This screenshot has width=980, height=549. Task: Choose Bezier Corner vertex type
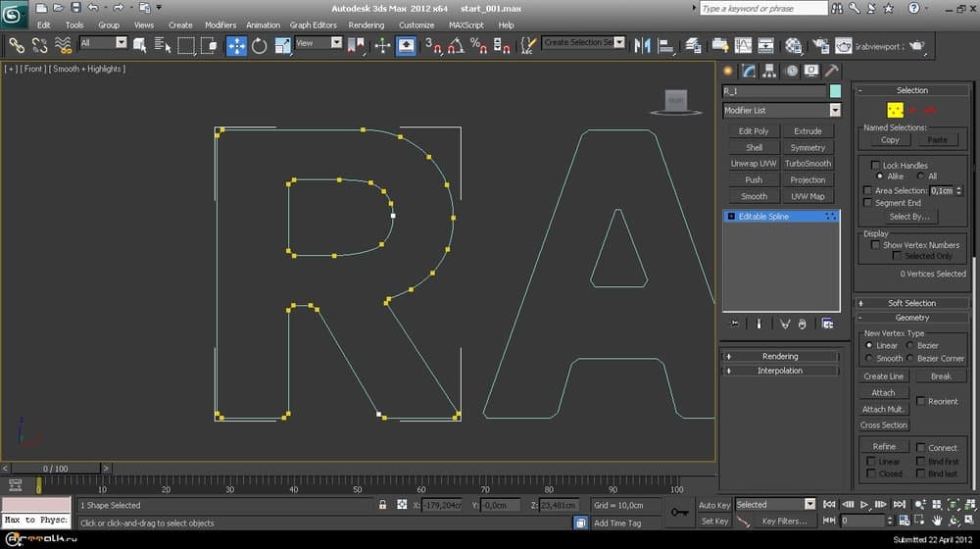910,359
